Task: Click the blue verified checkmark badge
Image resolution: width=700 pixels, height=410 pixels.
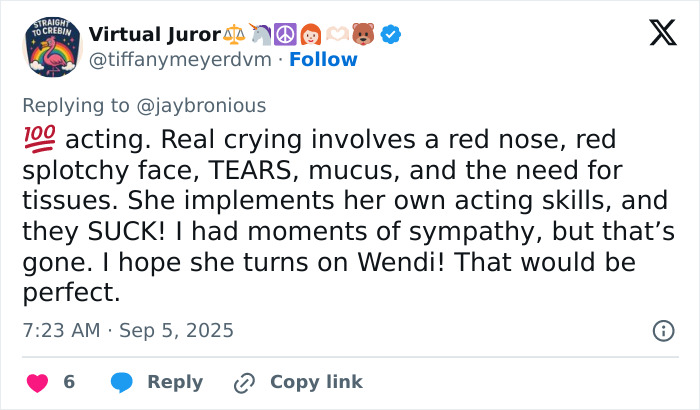Action: click(393, 35)
